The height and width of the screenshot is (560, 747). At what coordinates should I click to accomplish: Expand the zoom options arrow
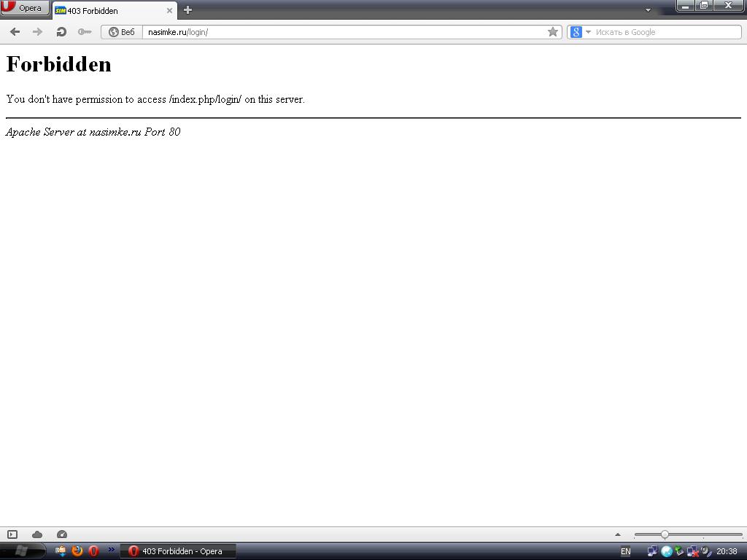(618, 534)
